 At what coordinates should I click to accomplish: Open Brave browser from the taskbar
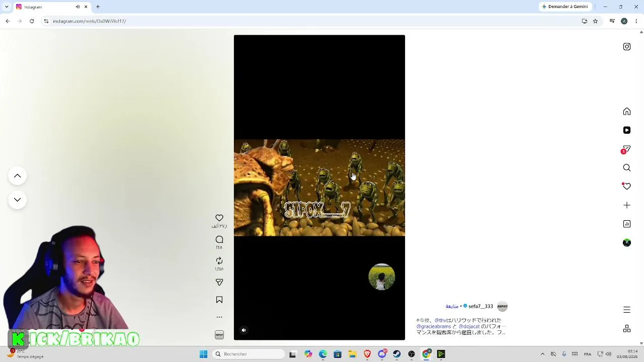tap(367, 354)
